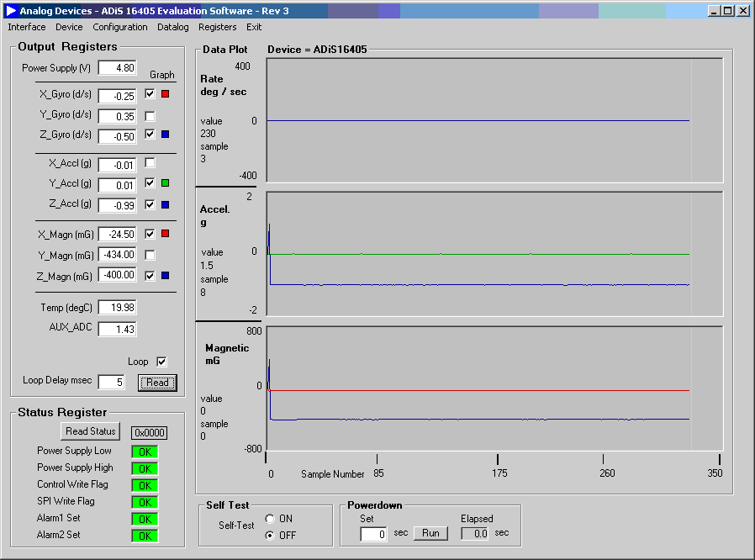This screenshot has height=560, width=755.
Task: Click the Alarm1 Set OK indicator
Action: pos(145,519)
